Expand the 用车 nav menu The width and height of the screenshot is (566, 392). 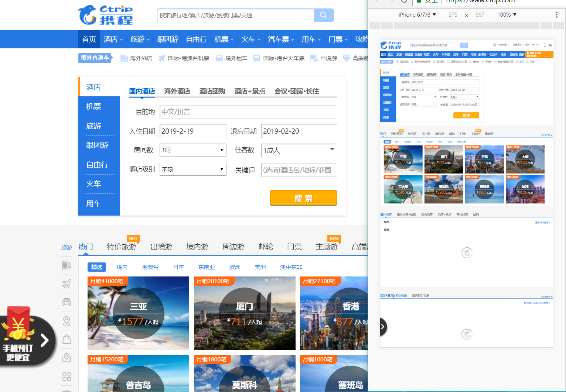[x=311, y=39]
